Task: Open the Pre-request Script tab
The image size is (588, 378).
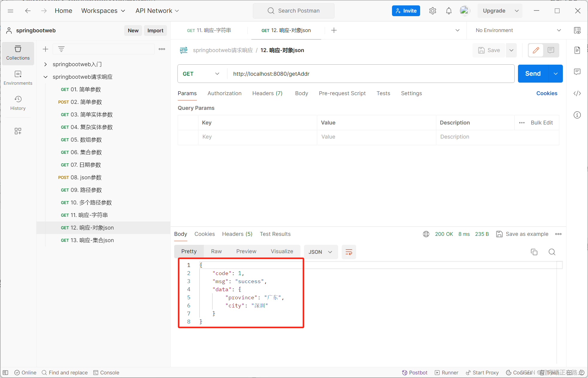Action: (x=342, y=93)
